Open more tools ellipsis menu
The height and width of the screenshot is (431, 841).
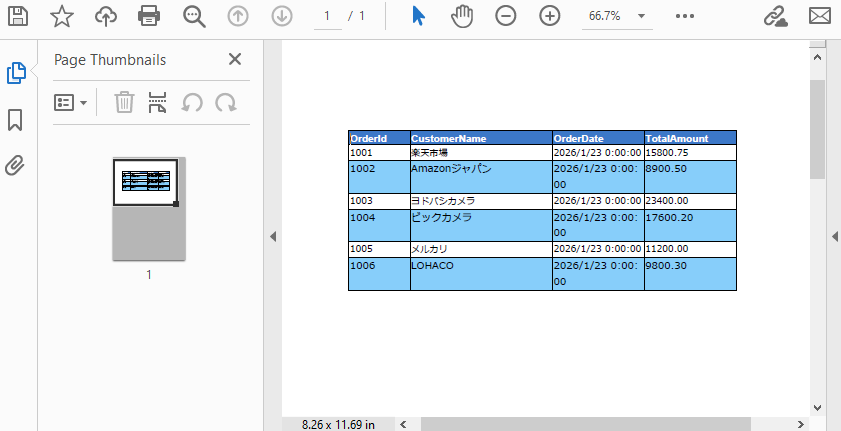[x=685, y=16]
